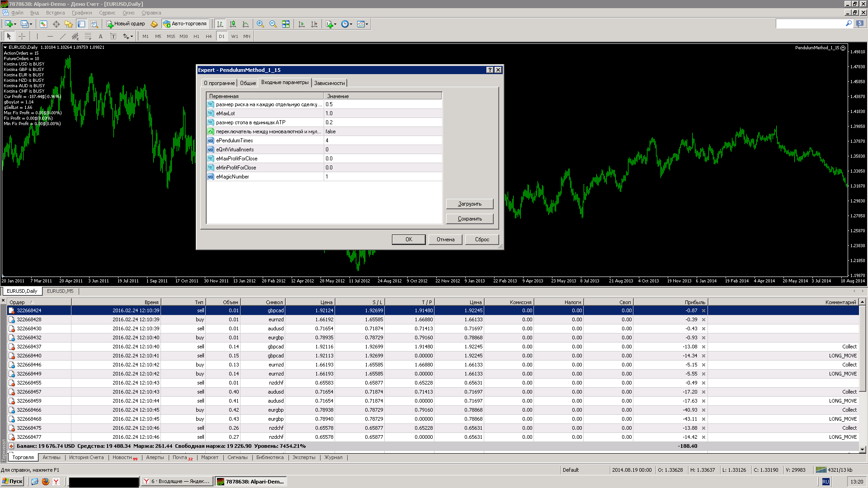Switch chart to candlesticks view

point(233,24)
